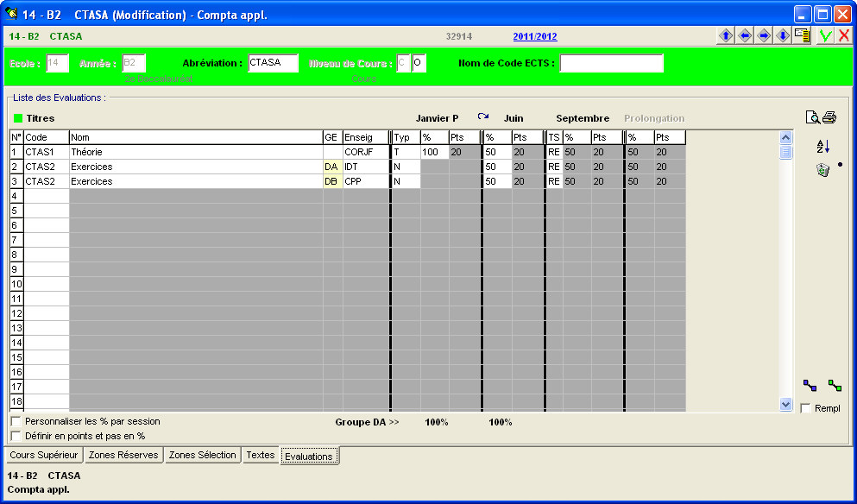
Task: Open the Zones Réserves tab
Action: coord(123,455)
